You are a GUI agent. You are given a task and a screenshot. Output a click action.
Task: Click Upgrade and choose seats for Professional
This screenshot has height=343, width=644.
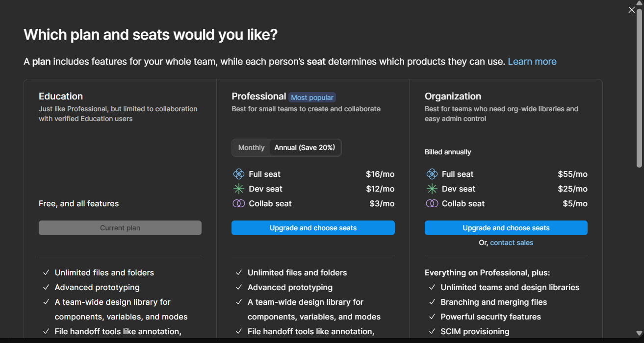313,228
